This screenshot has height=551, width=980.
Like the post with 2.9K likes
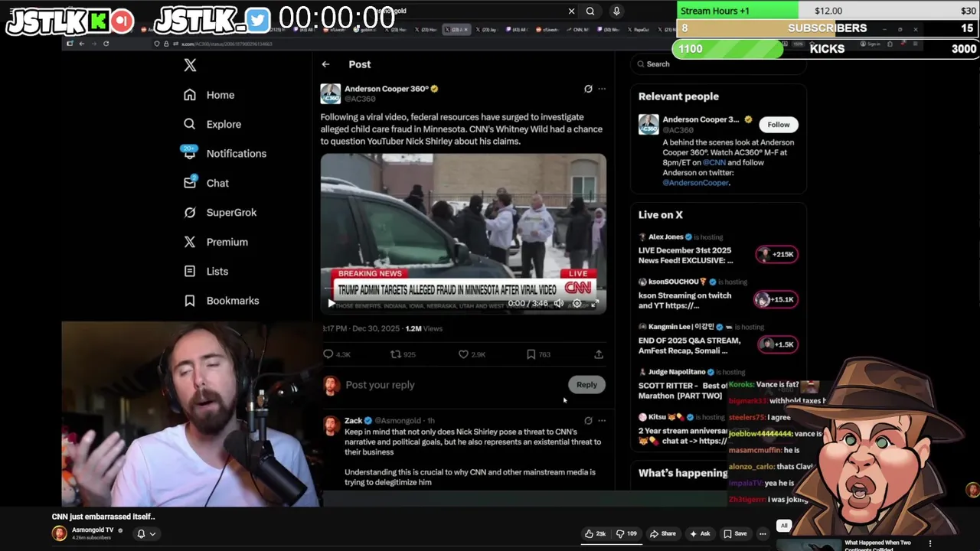(472, 354)
